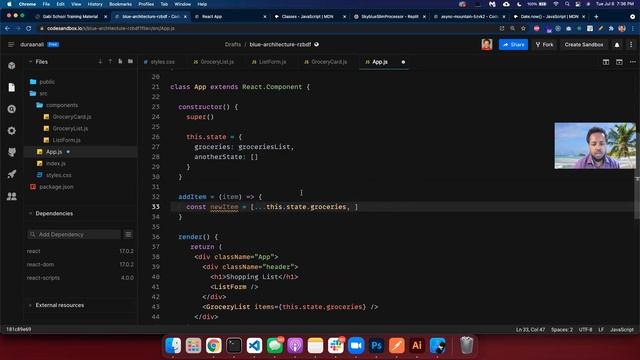Click the Spaces: 2 indentation setting
Image resolution: width=640 pixels, height=360 pixels.
(x=562, y=329)
